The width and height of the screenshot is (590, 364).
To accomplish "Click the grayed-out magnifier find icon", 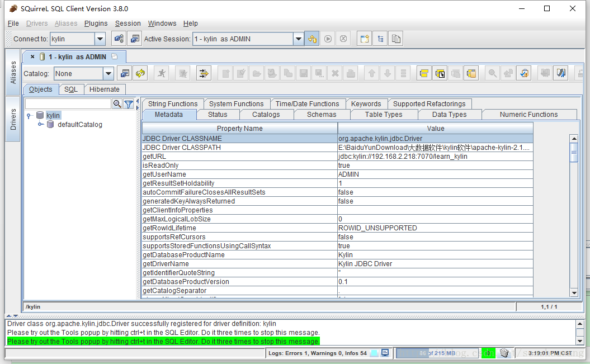I will click(492, 73).
